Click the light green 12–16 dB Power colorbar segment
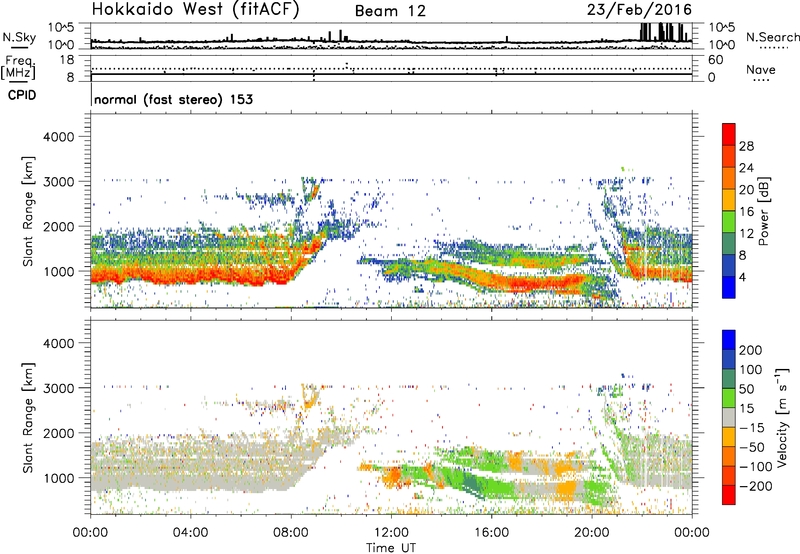The width and height of the screenshot is (800, 554). 729,222
